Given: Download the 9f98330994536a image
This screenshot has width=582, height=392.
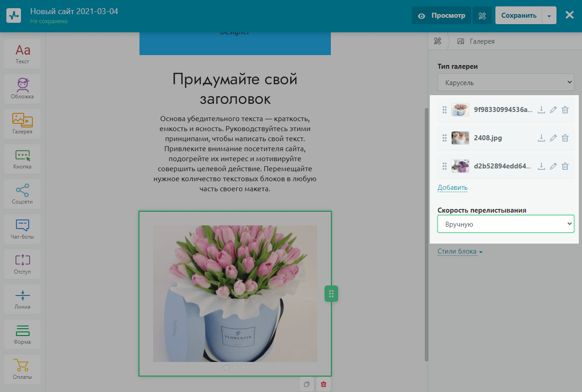Looking at the screenshot, I should 541,110.
